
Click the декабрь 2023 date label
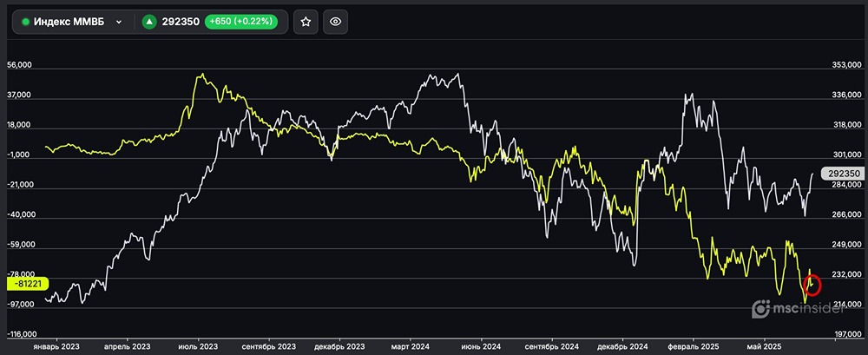339,346
